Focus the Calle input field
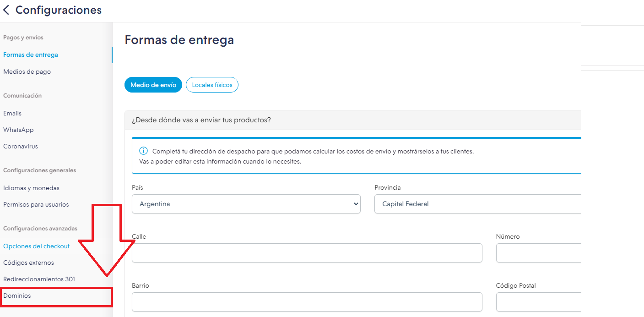The width and height of the screenshot is (644, 317). (x=307, y=253)
